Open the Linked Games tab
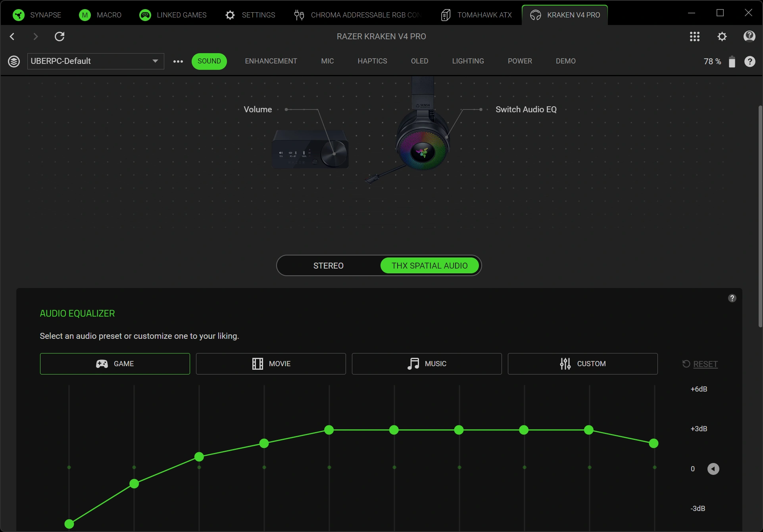Image resolution: width=763 pixels, height=532 pixels. click(x=173, y=15)
